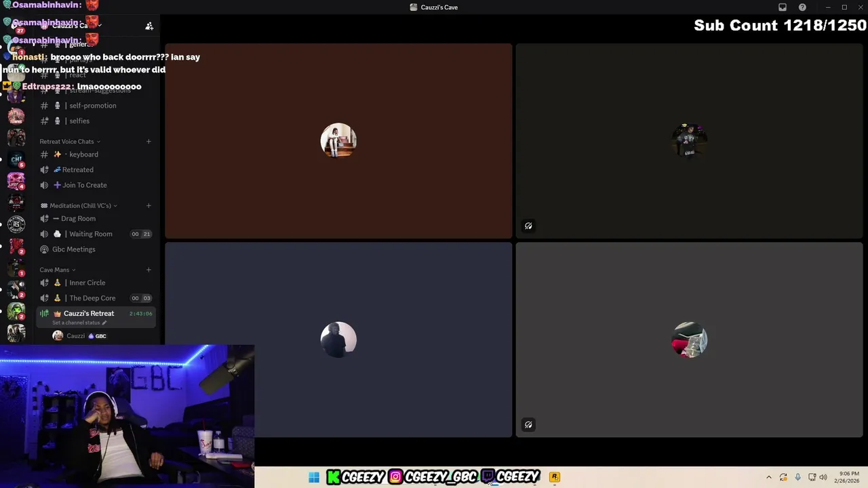Open the Platinum circular server icon

click(16, 224)
